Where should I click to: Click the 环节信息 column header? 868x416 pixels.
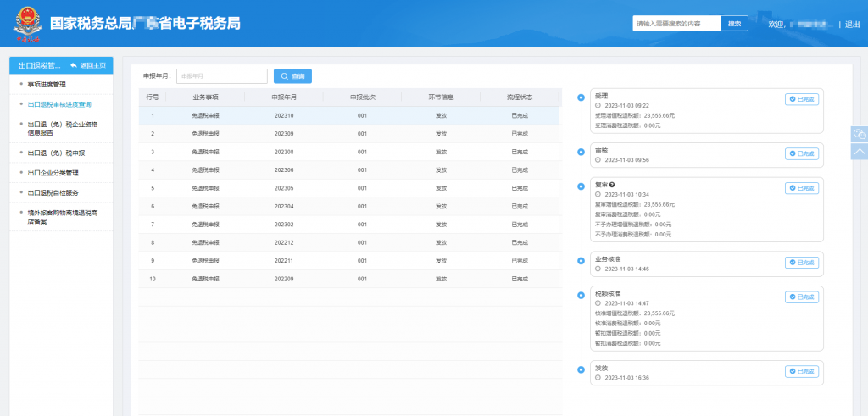click(441, 97)
